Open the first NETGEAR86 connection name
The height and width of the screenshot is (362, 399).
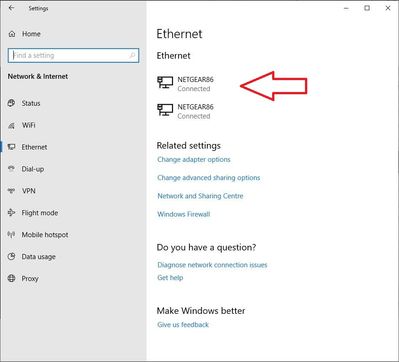click(x=195, y=79)
